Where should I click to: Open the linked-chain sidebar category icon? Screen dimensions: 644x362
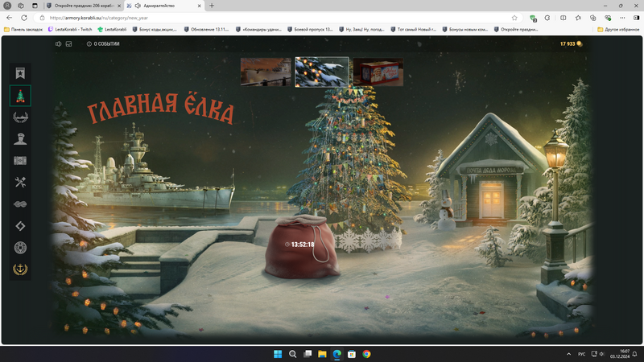click(20, 204)
